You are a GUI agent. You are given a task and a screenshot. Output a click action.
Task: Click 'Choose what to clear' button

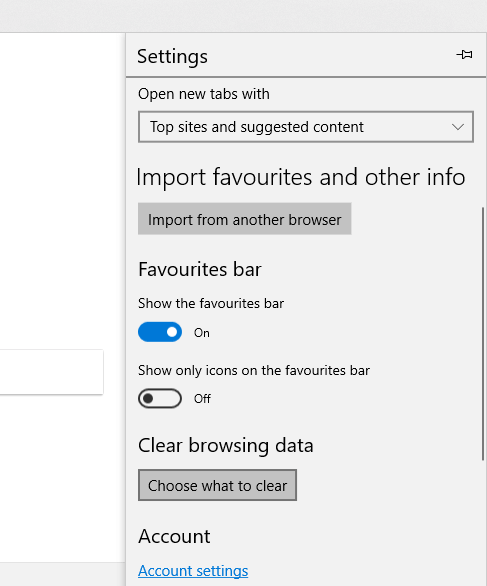pyautogui.click(x=217, y=485)
